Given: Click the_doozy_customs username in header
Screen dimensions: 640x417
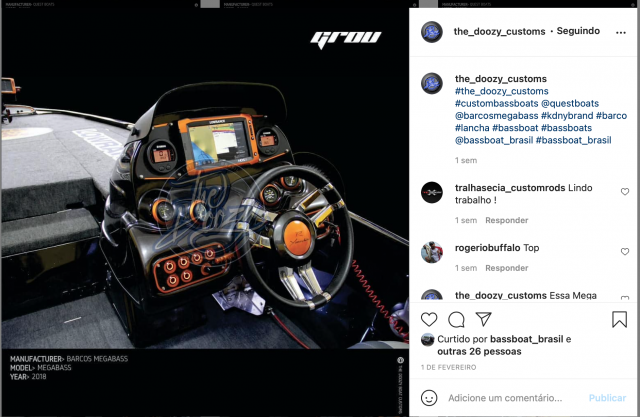Looking at the screenshot, I should 499,31.
